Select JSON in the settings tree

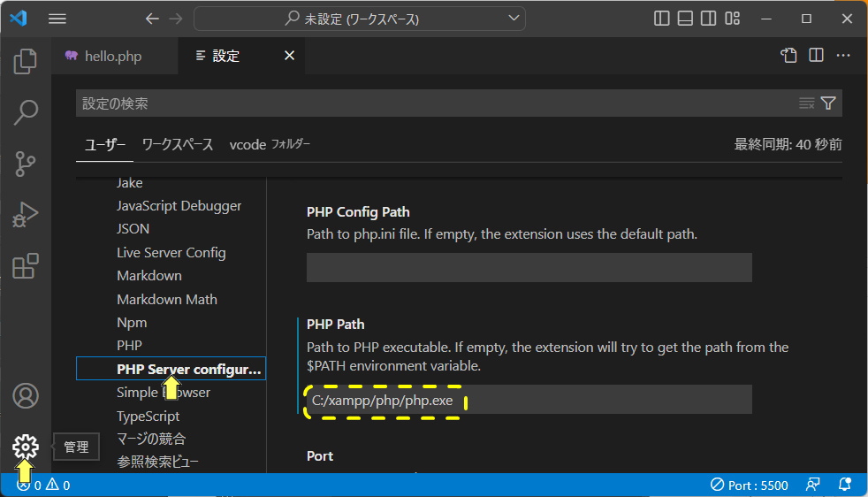point(133,229)
